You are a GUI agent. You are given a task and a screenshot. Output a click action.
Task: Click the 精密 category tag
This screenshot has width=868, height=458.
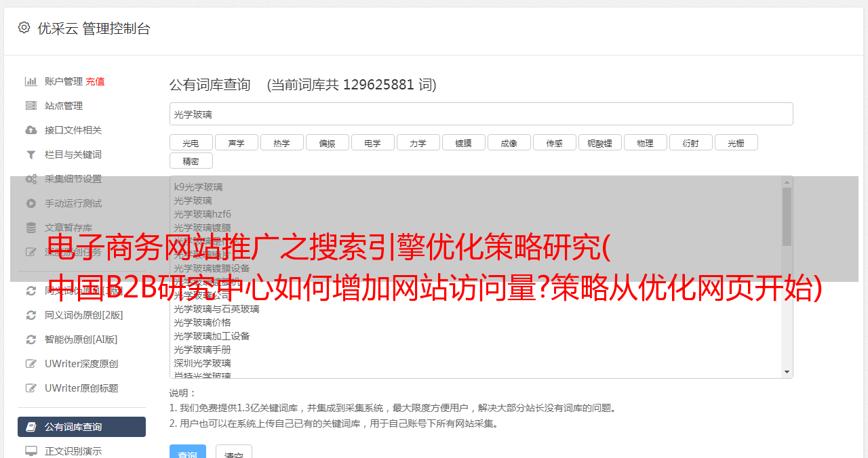pos(191,161)
